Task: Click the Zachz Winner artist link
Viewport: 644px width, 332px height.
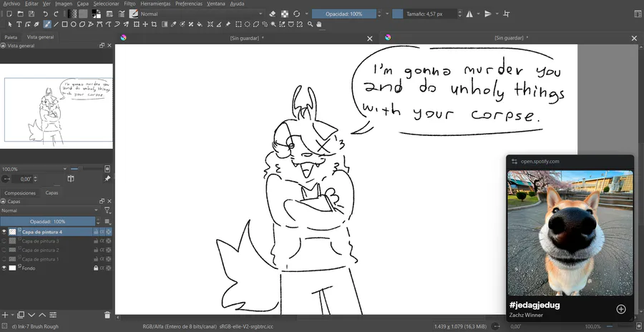Action: pyautogui.click(x=526, y=315)
